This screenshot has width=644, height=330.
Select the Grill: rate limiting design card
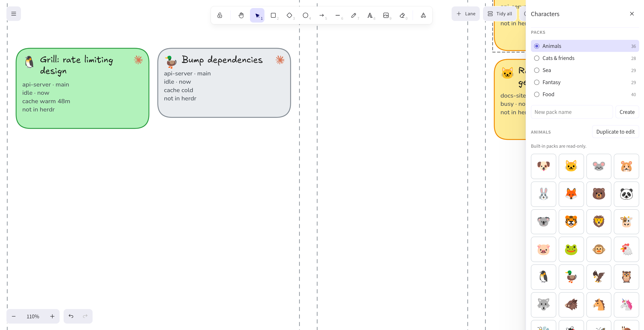click(83, 89)
